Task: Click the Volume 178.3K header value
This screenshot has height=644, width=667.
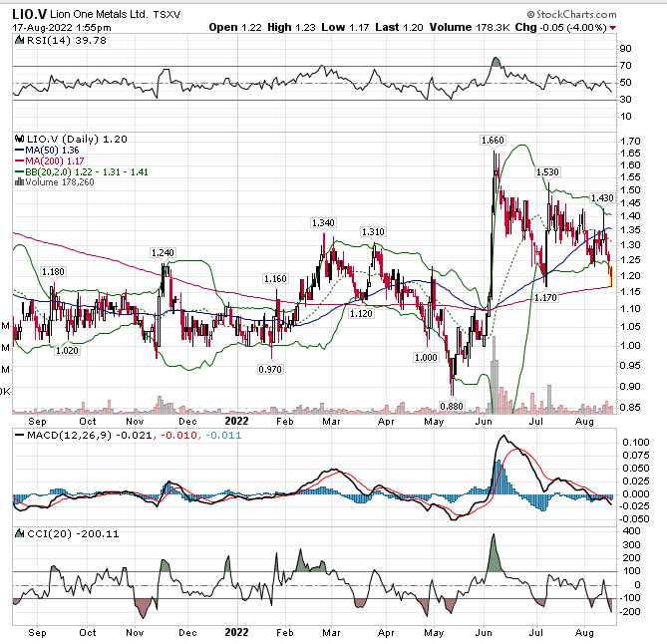Action: [470, 28]
